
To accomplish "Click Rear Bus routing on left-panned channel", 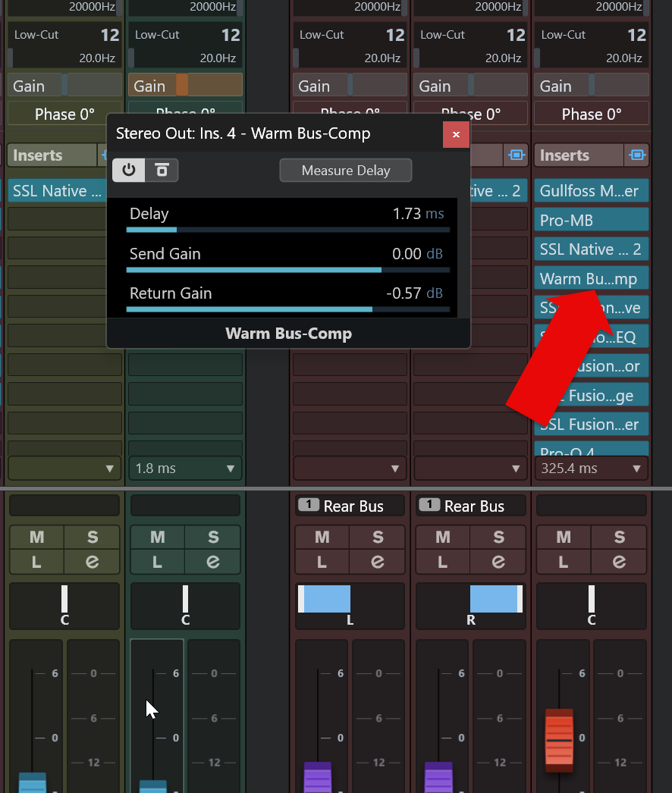I will [350, 506].
